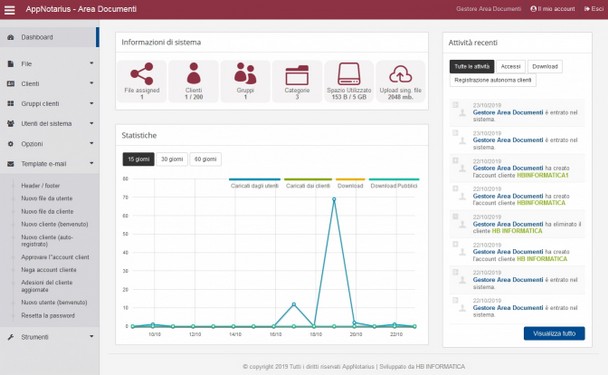Toggle Caricati dai clienti legend series
608x375 pixels.
click(x=308, y=183)
